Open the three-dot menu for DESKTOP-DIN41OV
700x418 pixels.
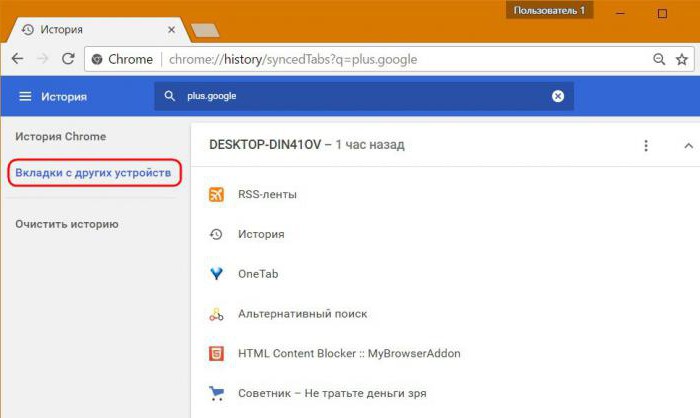(x=646, y=146)
